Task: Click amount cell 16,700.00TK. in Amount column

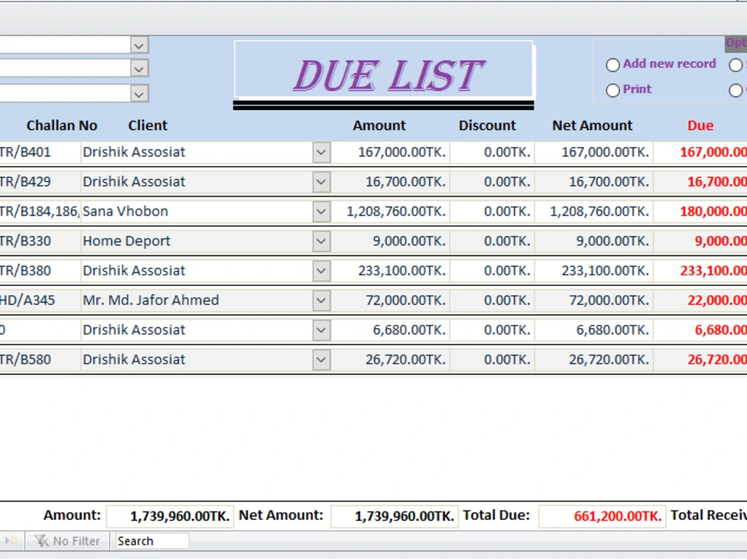Action: (391, 182)
